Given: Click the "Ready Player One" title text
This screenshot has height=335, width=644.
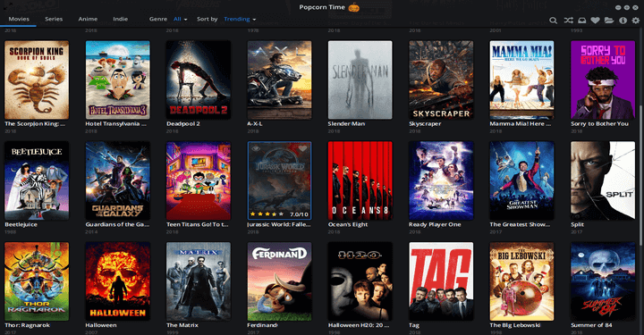Looking at the screenshot, I should (435, 224).
